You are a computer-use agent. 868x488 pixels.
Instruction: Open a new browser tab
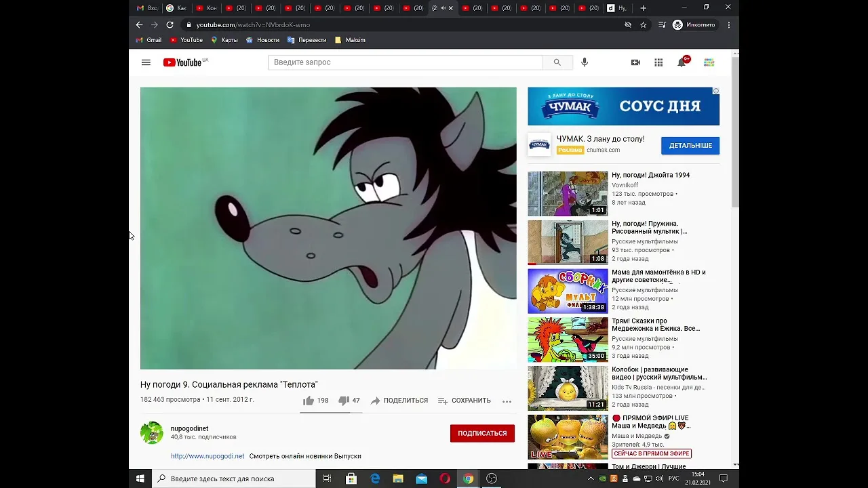point(643,8)
